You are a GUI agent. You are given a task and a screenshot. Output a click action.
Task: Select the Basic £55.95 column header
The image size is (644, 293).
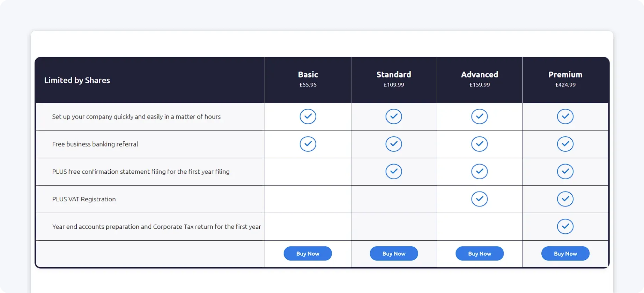(308, 79)
